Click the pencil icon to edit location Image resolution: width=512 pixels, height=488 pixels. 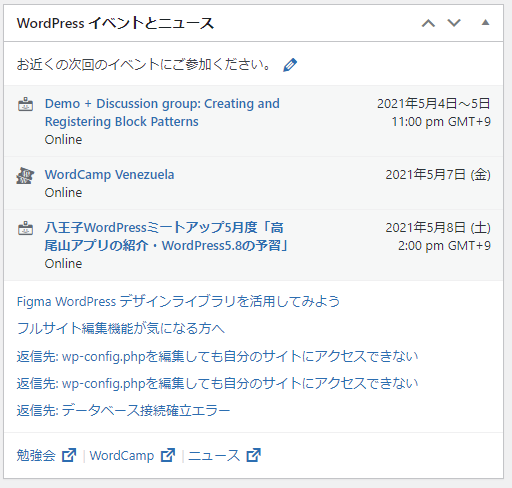pos(290,65)
